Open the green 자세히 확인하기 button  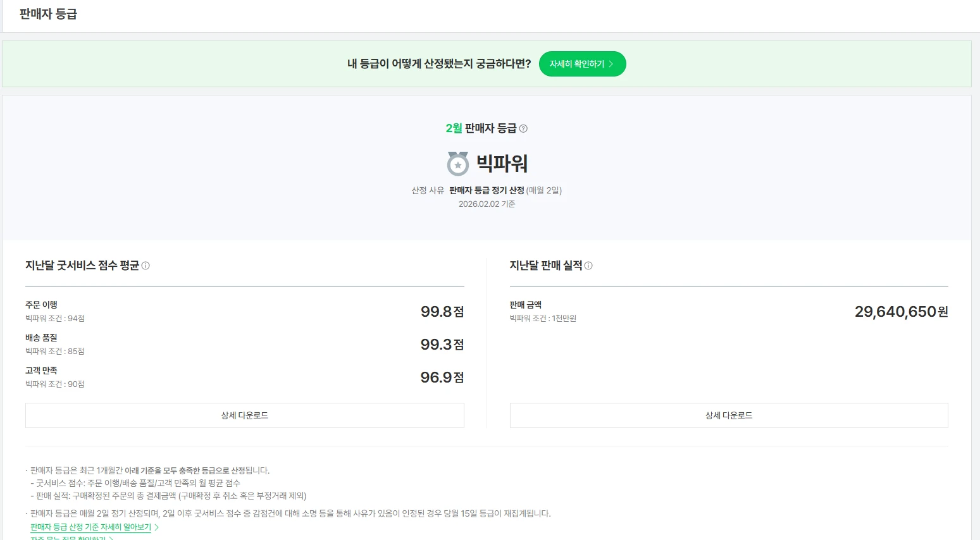click(581, 64)
